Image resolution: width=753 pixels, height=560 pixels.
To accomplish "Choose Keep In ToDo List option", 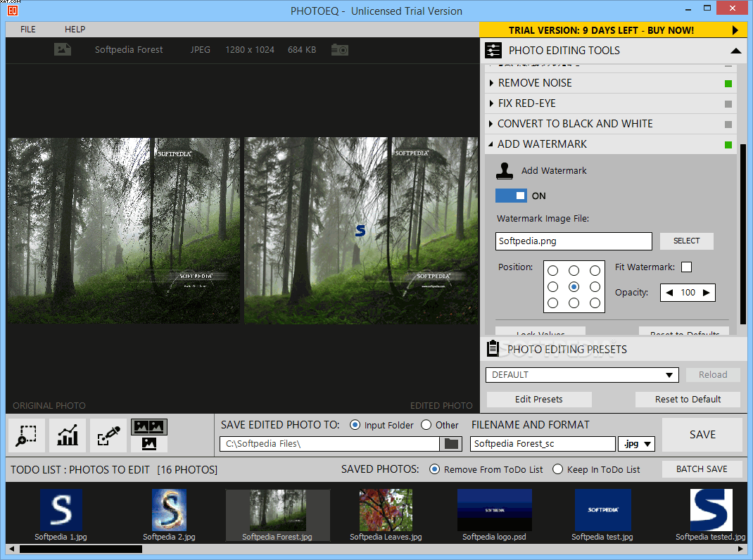I will pos(557,469).
